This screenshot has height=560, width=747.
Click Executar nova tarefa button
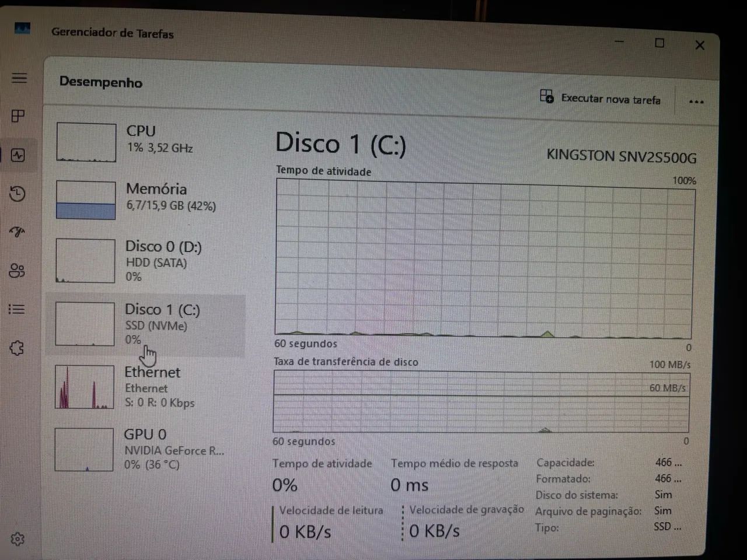click(601, 98)
